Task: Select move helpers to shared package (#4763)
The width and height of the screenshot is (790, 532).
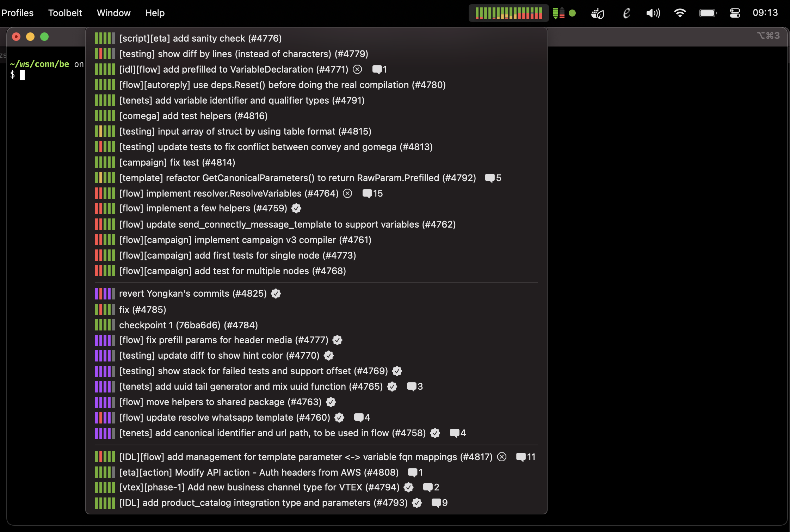Action: [x=316, y=402]
